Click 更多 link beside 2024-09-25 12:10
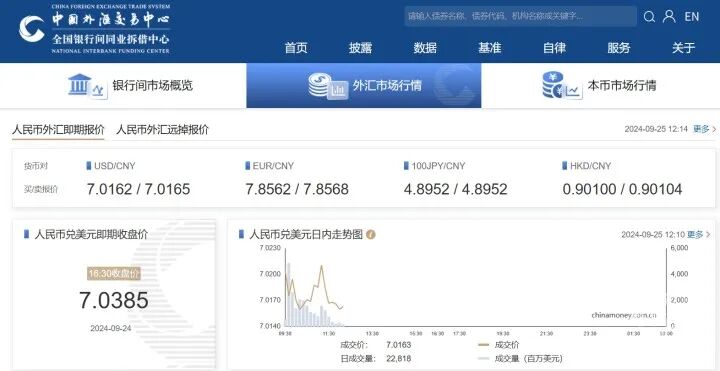 pos(699,235)
